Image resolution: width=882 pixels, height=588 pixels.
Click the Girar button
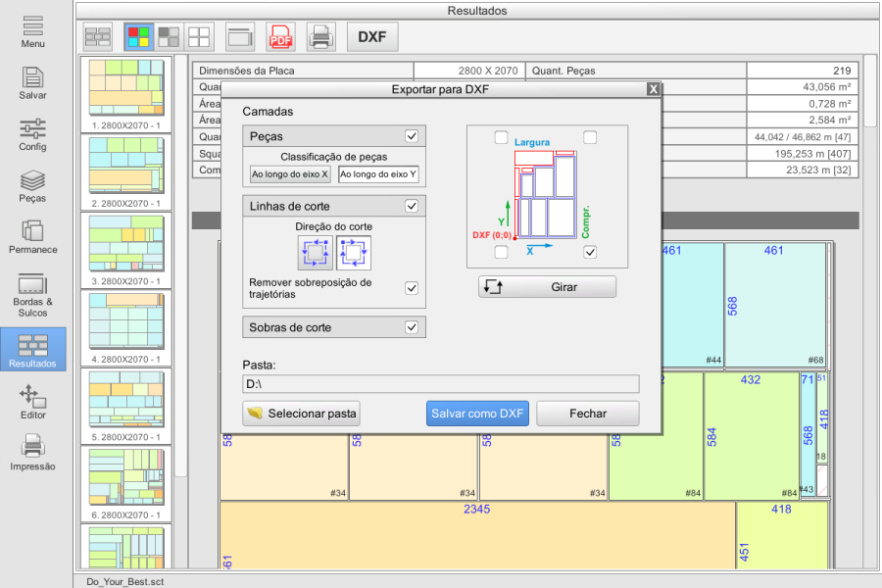547,287
